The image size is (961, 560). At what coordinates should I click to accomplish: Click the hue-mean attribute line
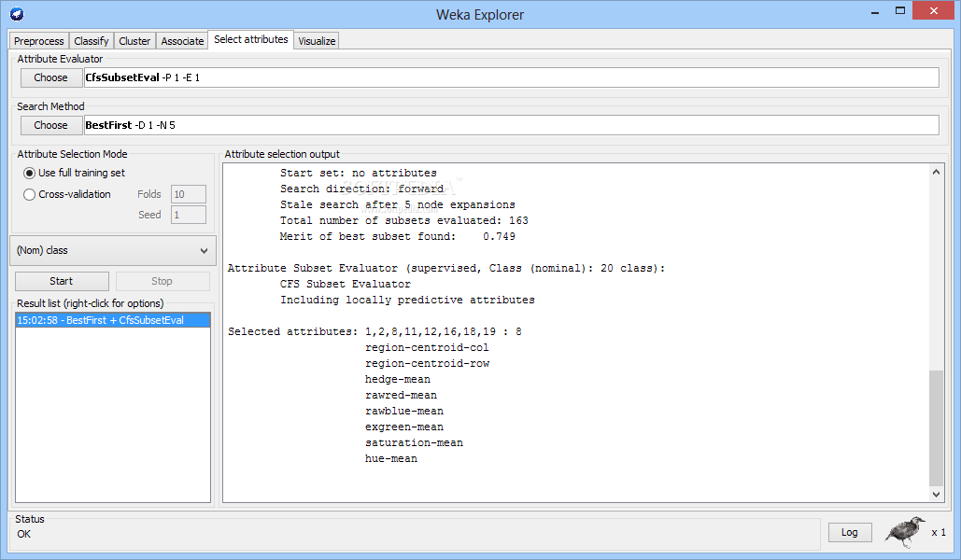pos(391,459)
